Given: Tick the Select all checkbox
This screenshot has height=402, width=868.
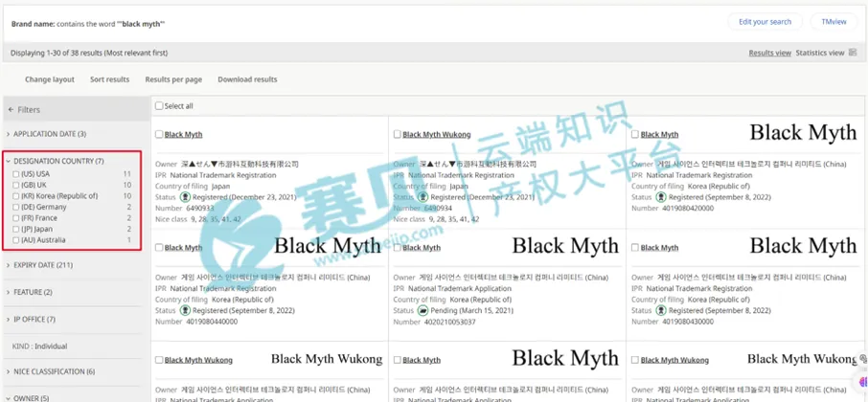Looking at the screenshot, I should pyautogui.click(x=159, y=105).
